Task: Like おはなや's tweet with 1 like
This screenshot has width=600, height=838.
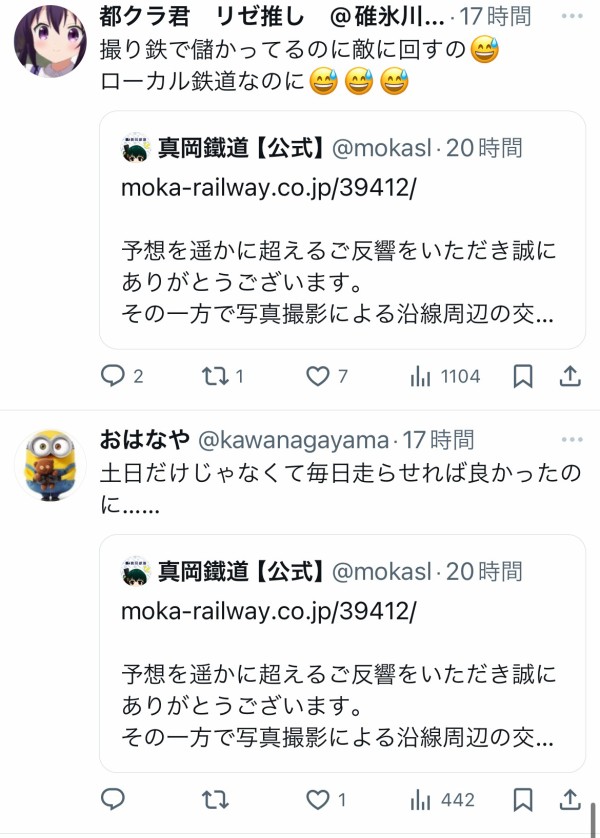Action: pyautogui.click(x=326, y=800)
